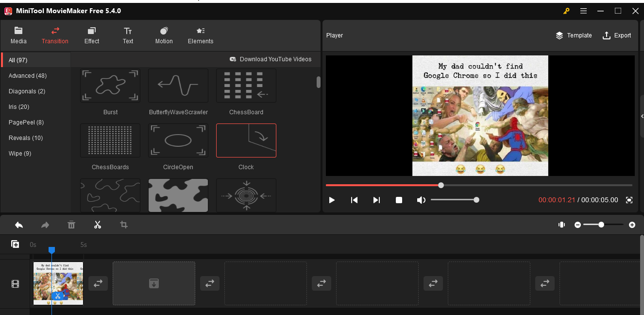Open the Template button
The width and height of the screenshot is (644, 315).
tap(574, 35)
